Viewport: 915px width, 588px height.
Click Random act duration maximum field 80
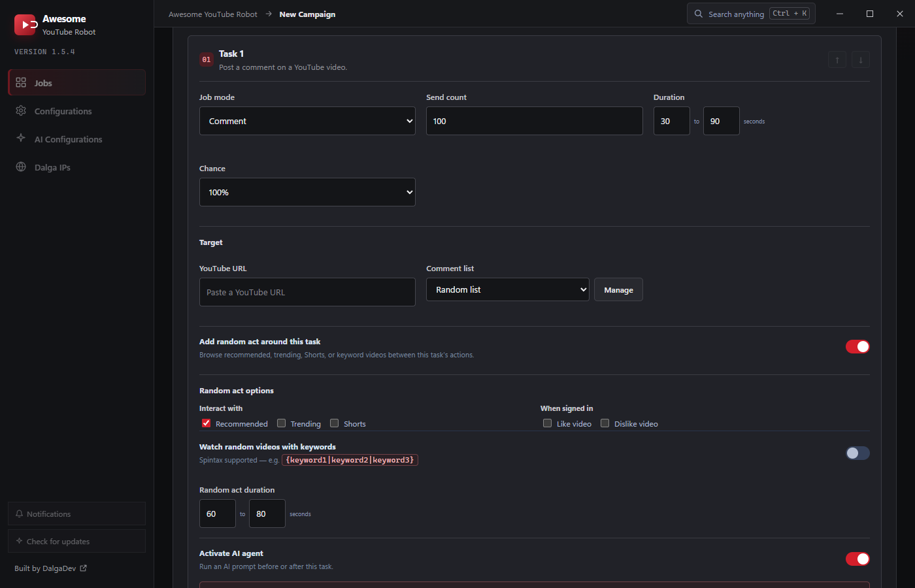coord(267,514)
